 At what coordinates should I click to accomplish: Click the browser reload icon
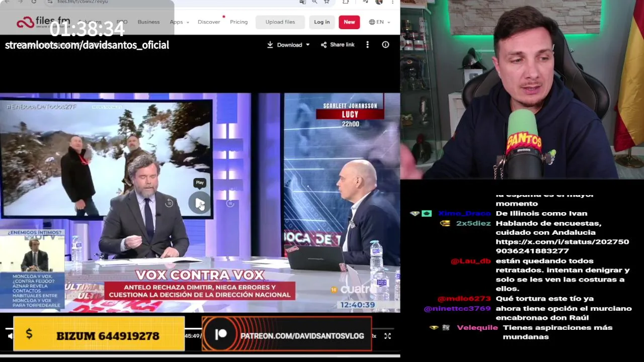coord(34,2)
